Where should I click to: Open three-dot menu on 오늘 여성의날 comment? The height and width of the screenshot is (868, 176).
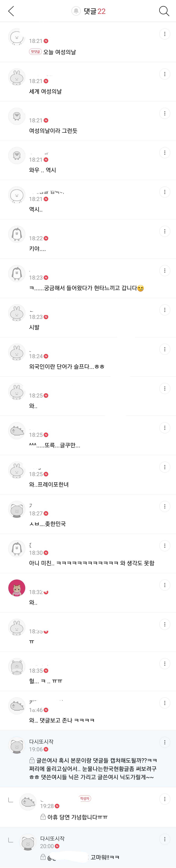point(165,34)
